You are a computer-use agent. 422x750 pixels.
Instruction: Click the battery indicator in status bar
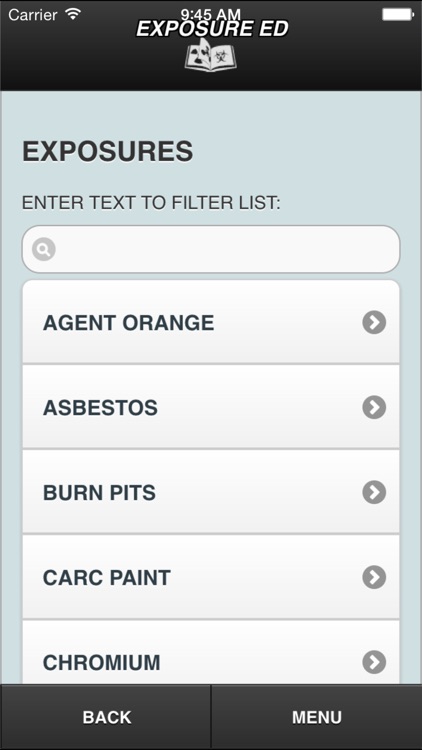point(398,14)
